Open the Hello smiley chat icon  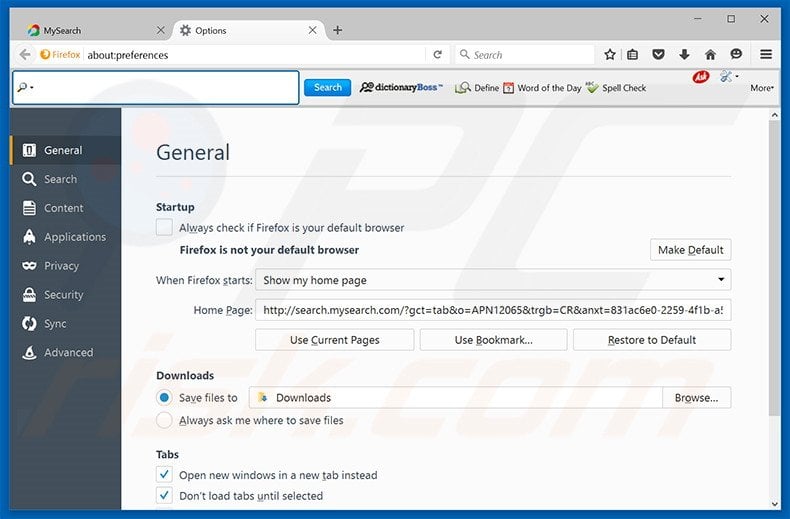click(x=736, y=54)
